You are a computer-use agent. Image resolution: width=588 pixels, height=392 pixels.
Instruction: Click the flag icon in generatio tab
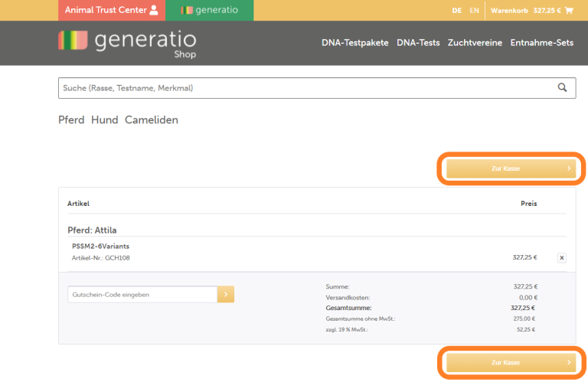[x=187, y=10]
